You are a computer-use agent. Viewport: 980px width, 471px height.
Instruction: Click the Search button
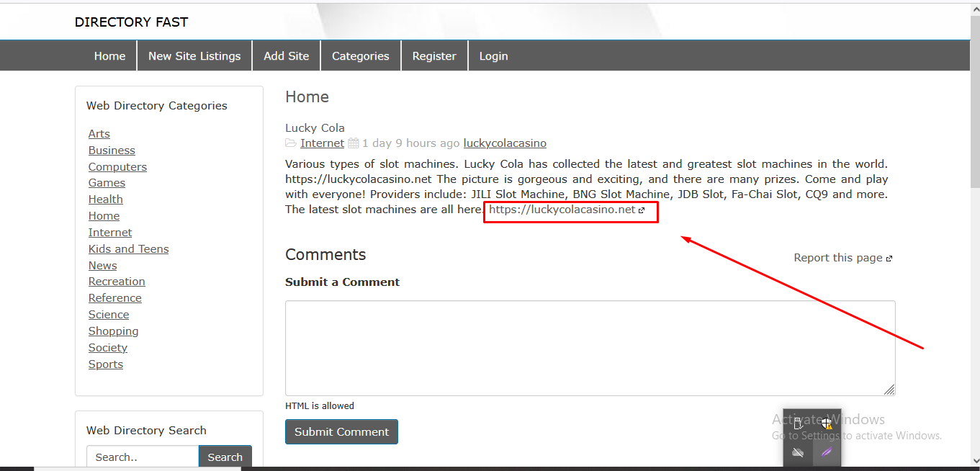click(x=225, y=457)
